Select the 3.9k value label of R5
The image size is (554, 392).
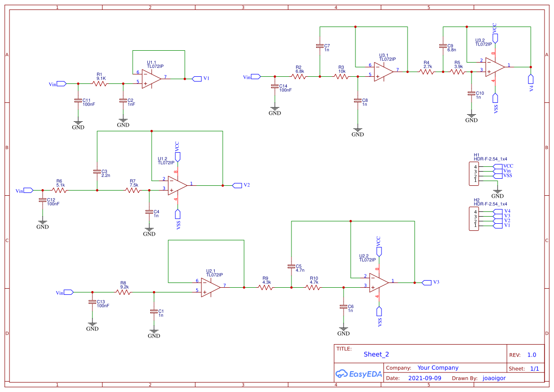click(459, 67)
